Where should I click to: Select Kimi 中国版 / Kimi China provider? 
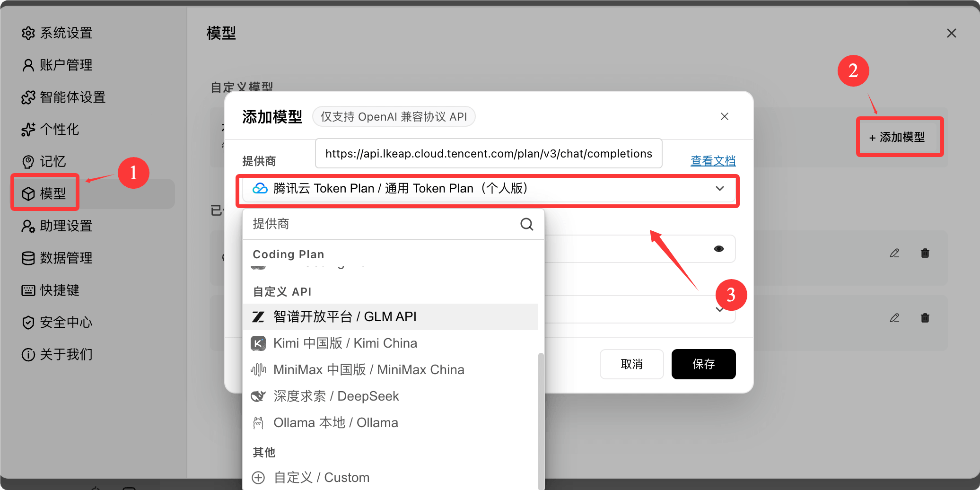tap(391, 343)
